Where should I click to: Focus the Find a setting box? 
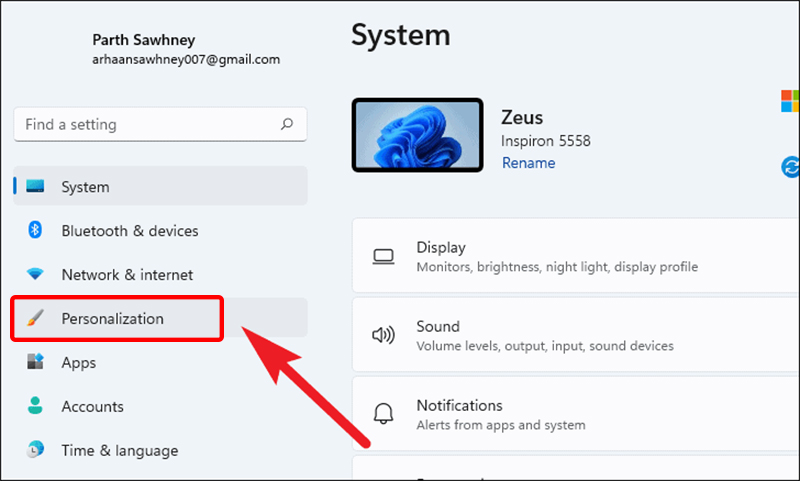(x=160, y=124)
